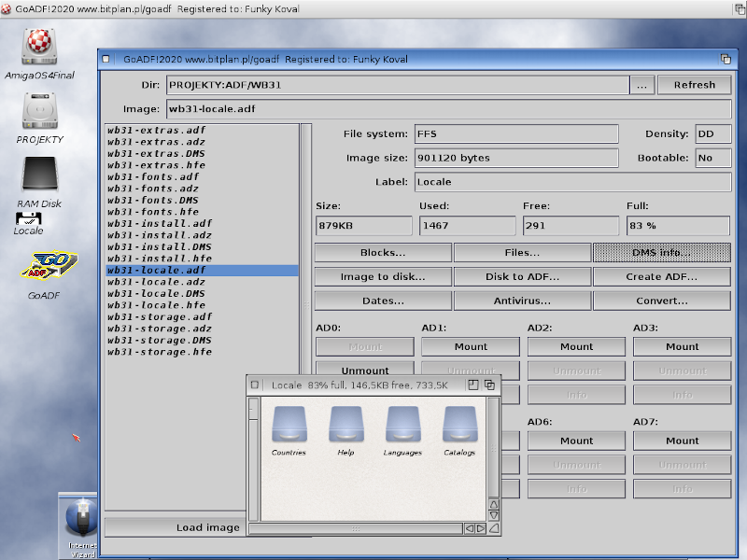Unmount the AD0 drive
747x560 pixels.
coord(365,370)
